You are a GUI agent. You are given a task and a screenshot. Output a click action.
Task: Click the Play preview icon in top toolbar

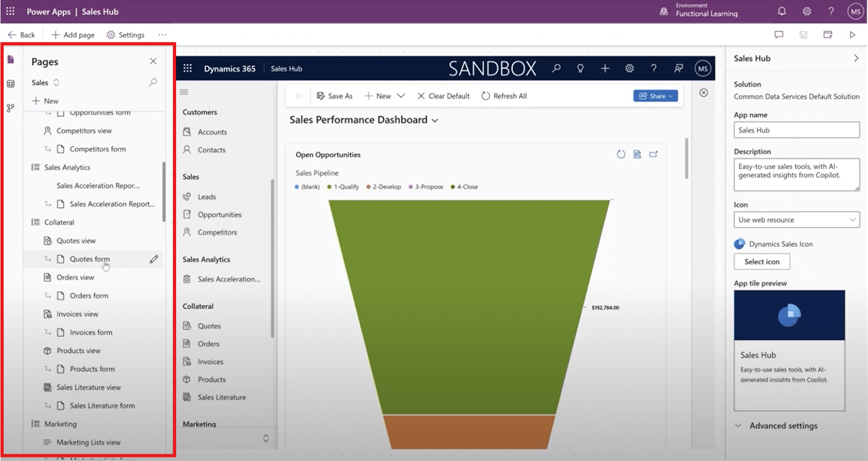(852, 35)
